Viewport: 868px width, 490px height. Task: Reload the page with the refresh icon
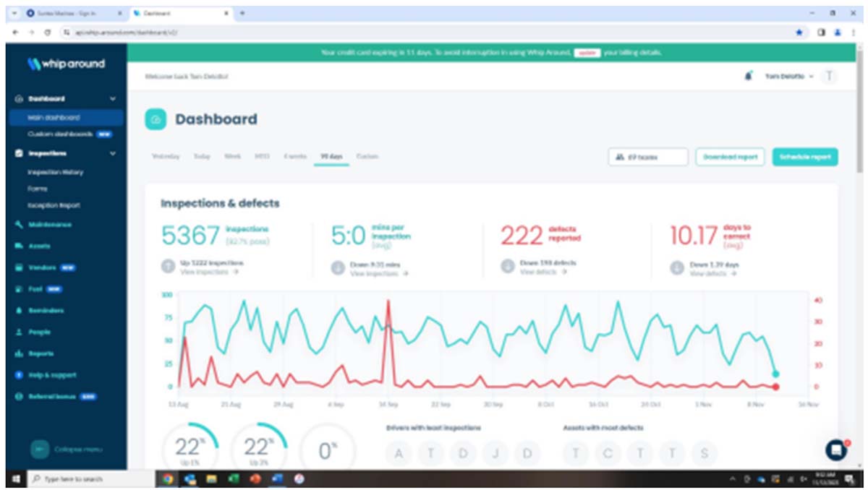[x=47, y=33]
